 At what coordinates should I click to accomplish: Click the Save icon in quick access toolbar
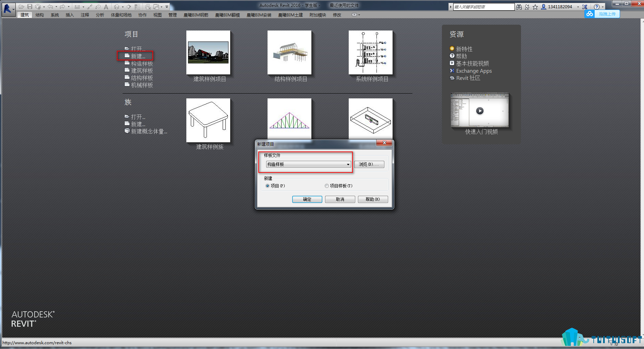(x=30, y=7)
